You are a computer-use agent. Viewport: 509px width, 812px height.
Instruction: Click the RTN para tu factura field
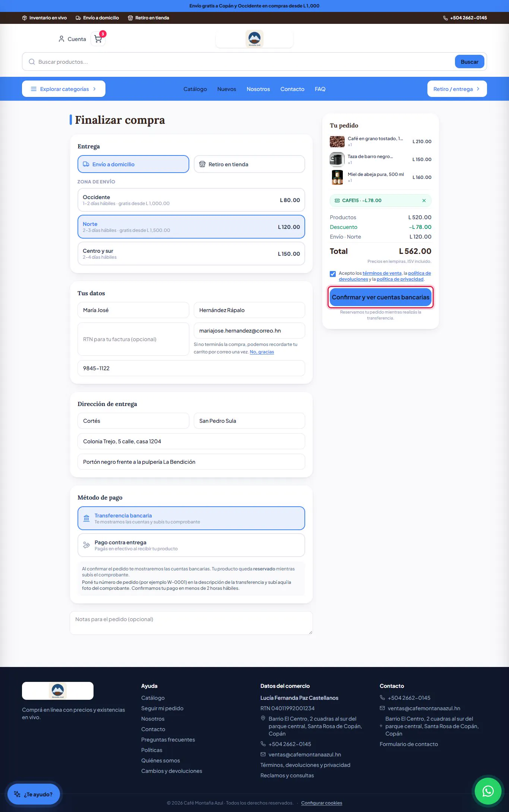pos(133,339)
